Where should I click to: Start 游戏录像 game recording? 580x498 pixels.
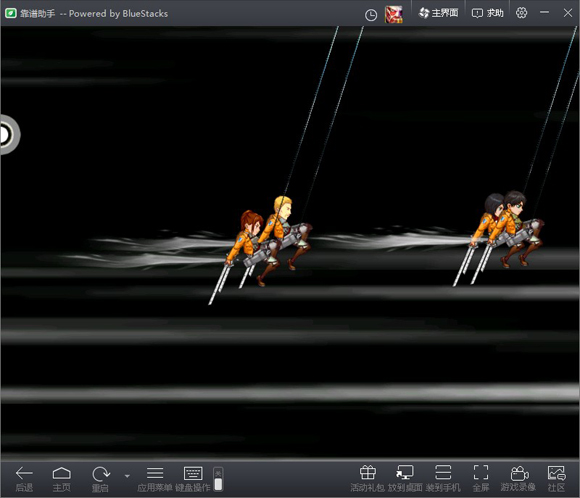(518, 479)
